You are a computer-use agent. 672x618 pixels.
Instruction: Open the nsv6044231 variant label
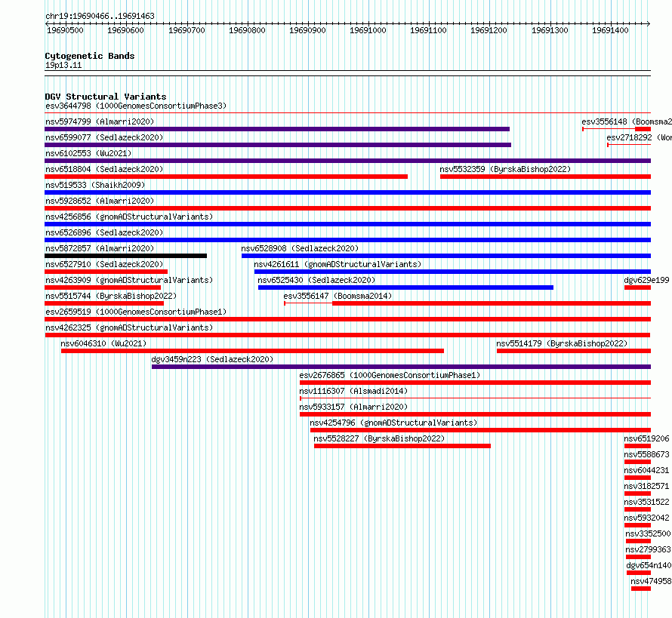(x=646, y=470)
